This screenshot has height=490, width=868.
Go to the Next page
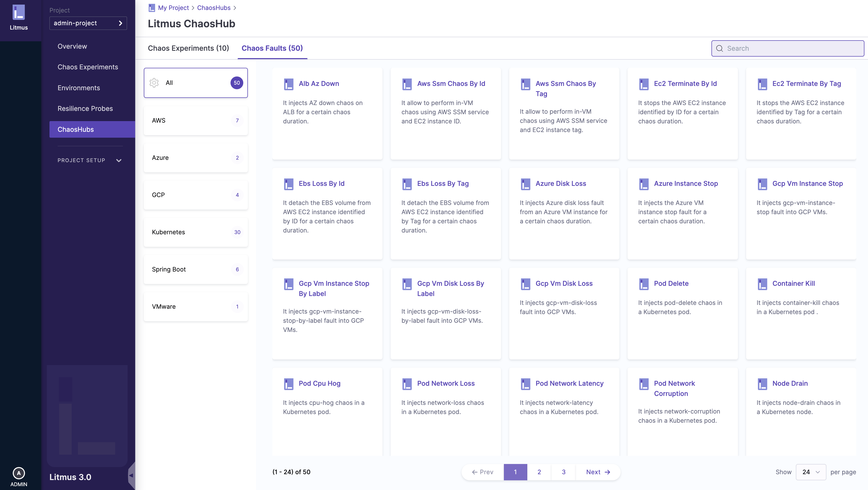click(598, 472)
